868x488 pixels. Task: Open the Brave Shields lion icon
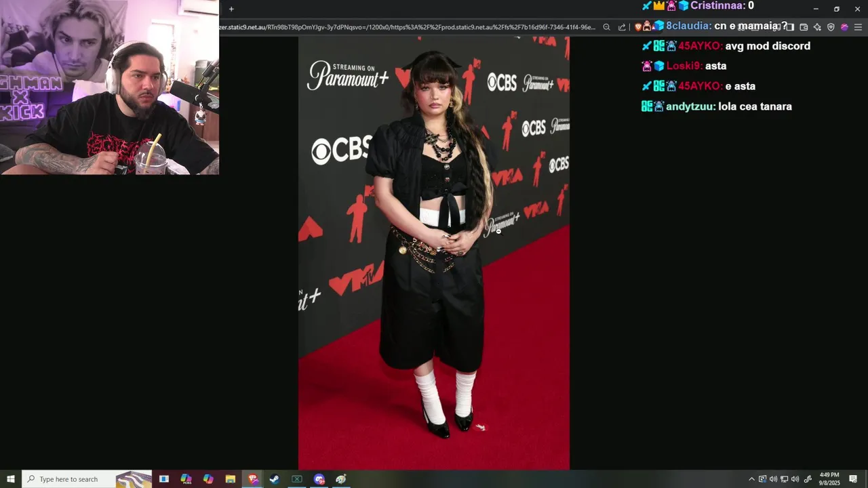point(638,27)
